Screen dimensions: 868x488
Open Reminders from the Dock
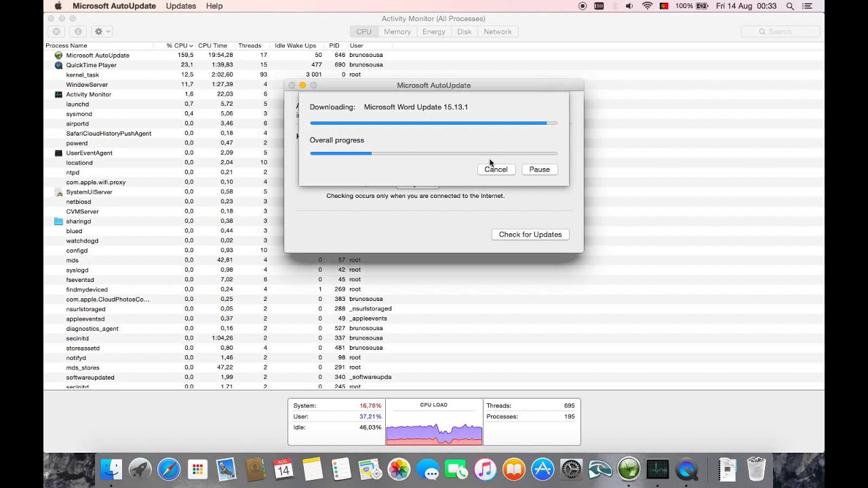click(341, 469)
